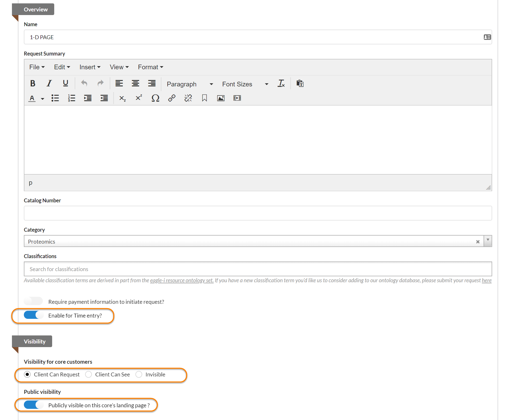Insert special character with Omega icon
Screen dimensions: 509x420
click(155, 98)
